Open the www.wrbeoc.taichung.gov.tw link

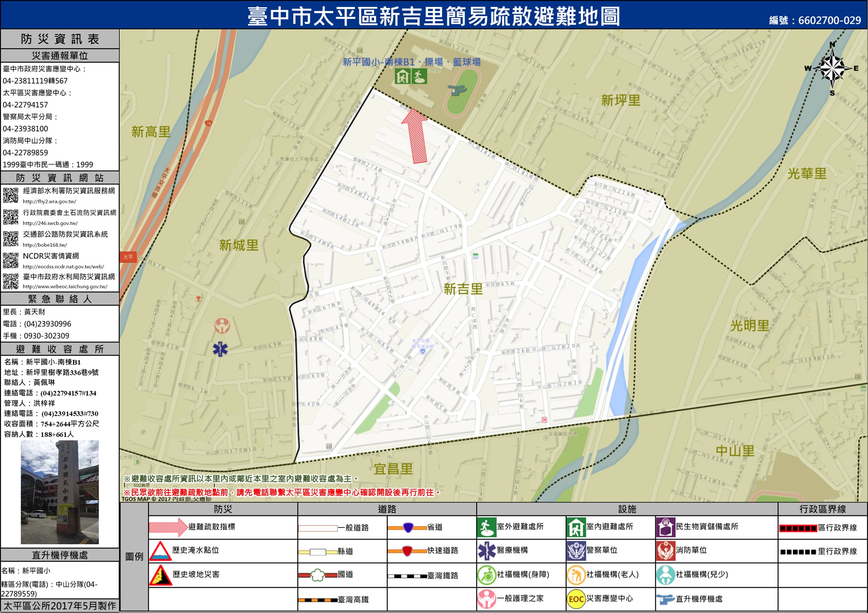point(65,287)
